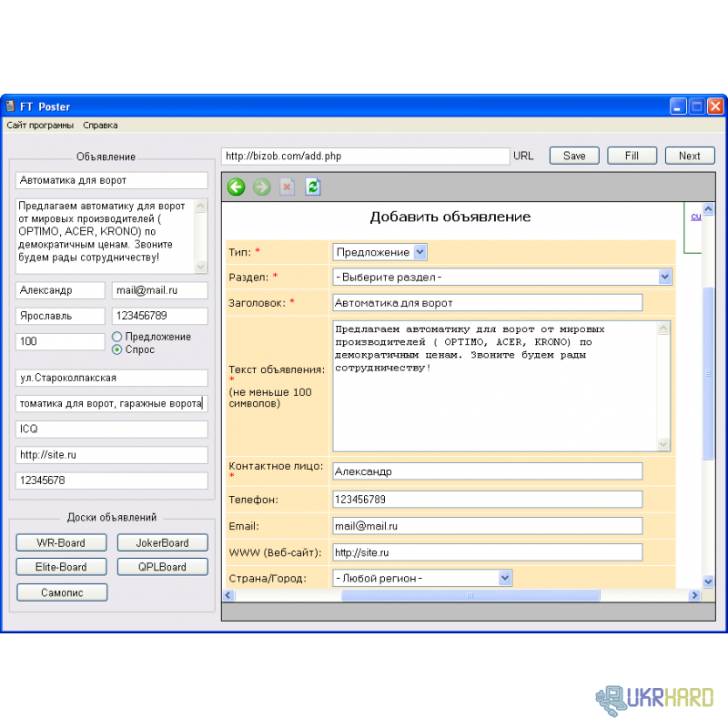Open the Сайт программы menu
Screen dimensions: 728x728
pos(40,126)
